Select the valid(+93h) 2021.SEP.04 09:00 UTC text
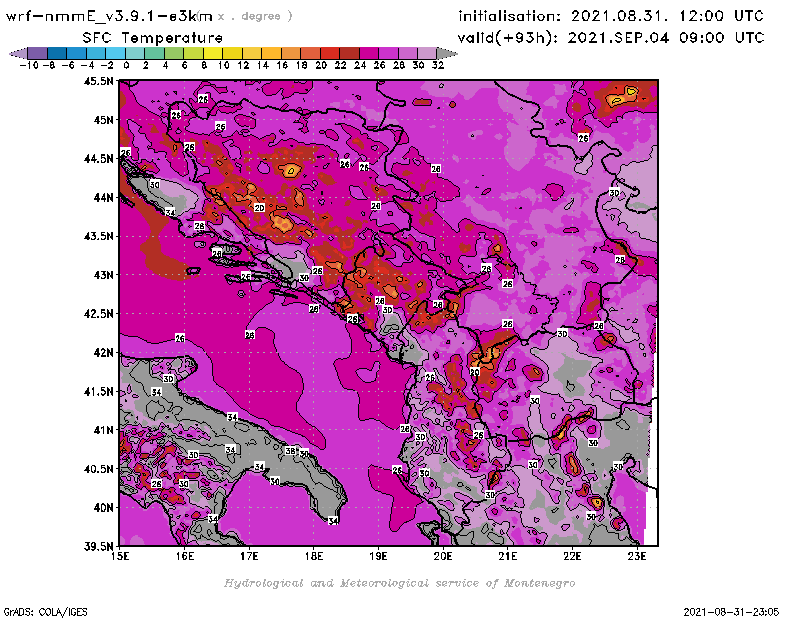 [x=611, y=38]
